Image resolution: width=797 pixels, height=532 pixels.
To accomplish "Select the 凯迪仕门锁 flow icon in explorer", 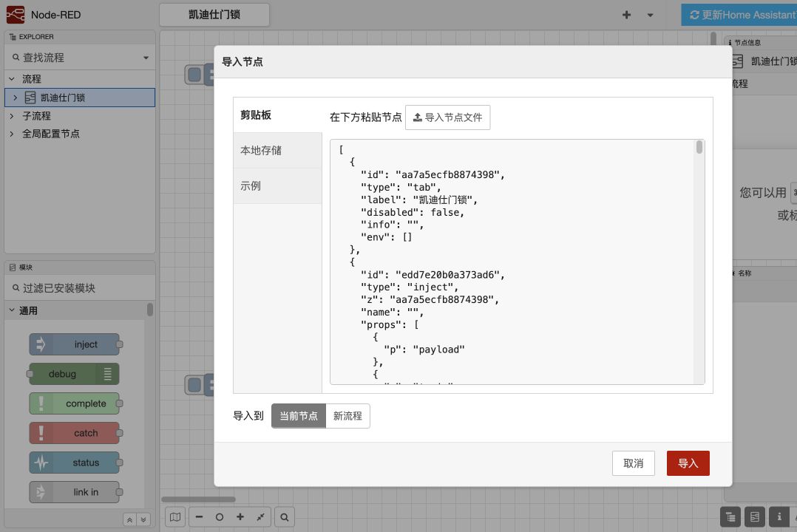I will pyautogui.click(x=30, y=98).
